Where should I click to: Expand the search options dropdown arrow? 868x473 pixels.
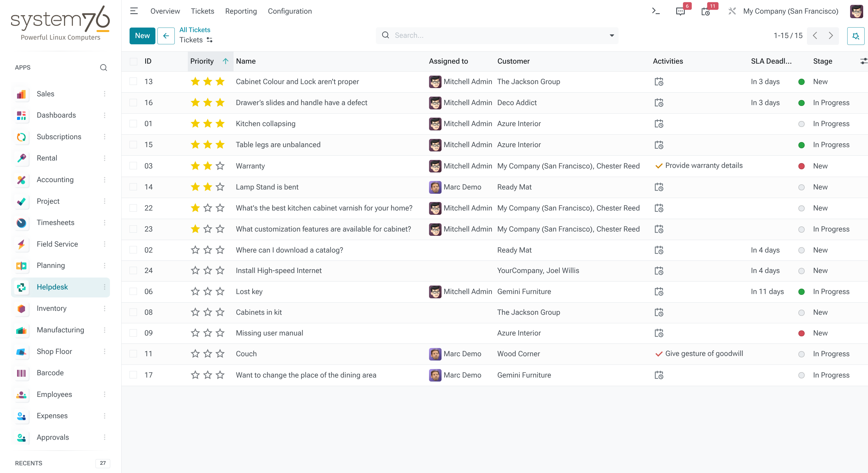611,36
